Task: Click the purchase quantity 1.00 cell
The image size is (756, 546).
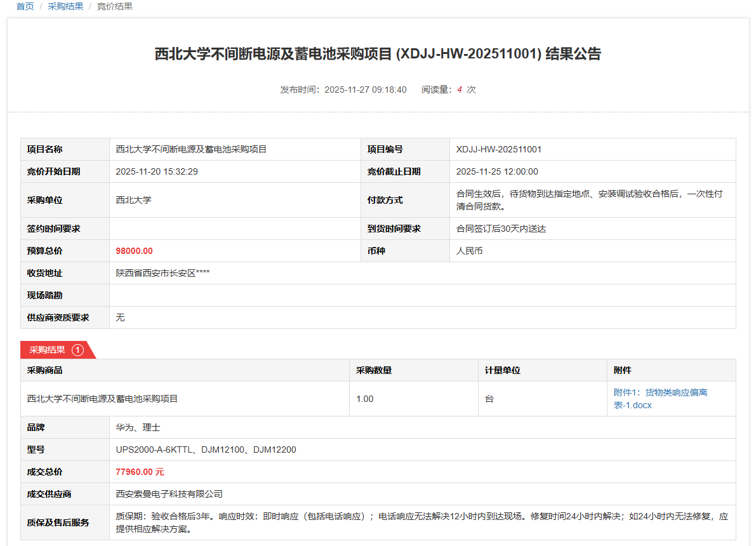Action: (364, 399)
